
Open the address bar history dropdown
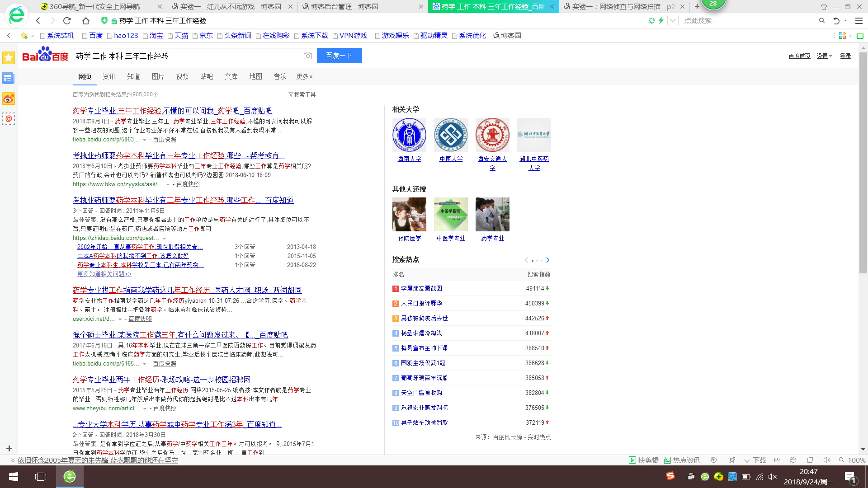pyautogui.click(x=672, y=20)
